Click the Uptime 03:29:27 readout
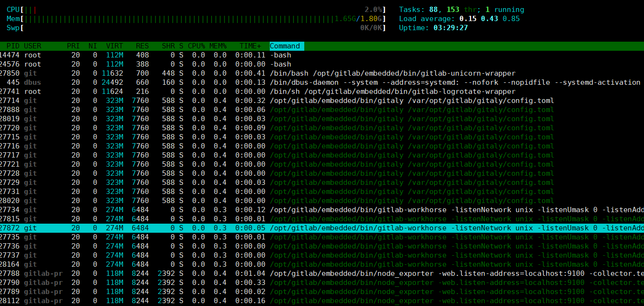The image size is (644, 306). (x=433, y=28)
